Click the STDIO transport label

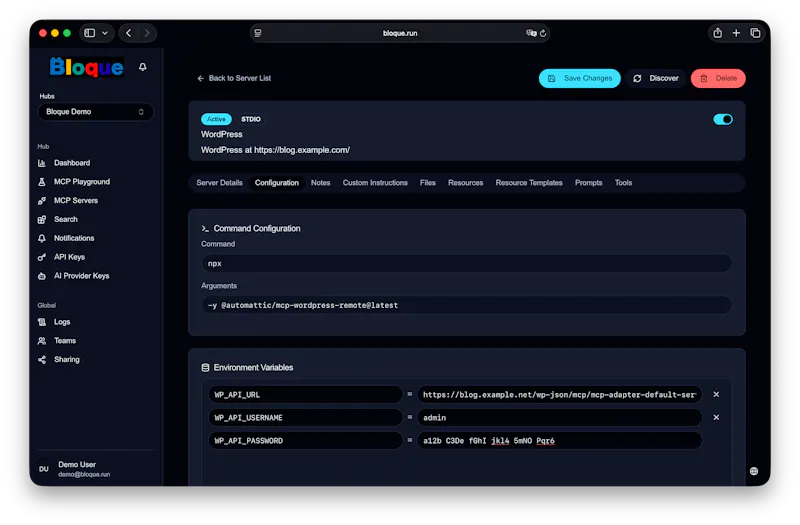click(251, 119)
